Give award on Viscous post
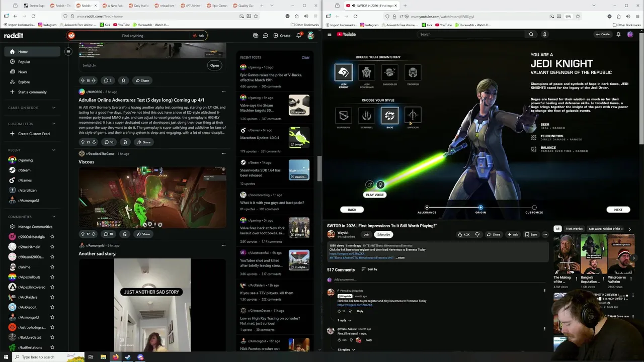Viewport: 644px width, 362px height. 125,234
